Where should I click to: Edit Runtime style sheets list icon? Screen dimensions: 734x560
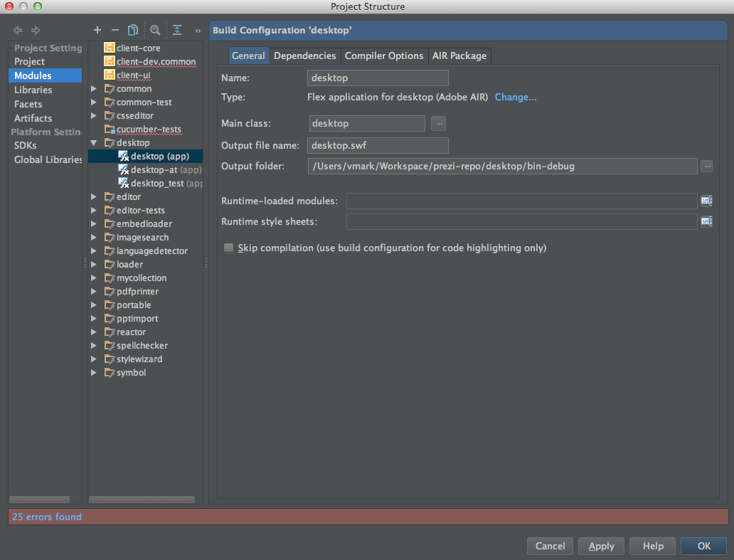pos(707,221)
